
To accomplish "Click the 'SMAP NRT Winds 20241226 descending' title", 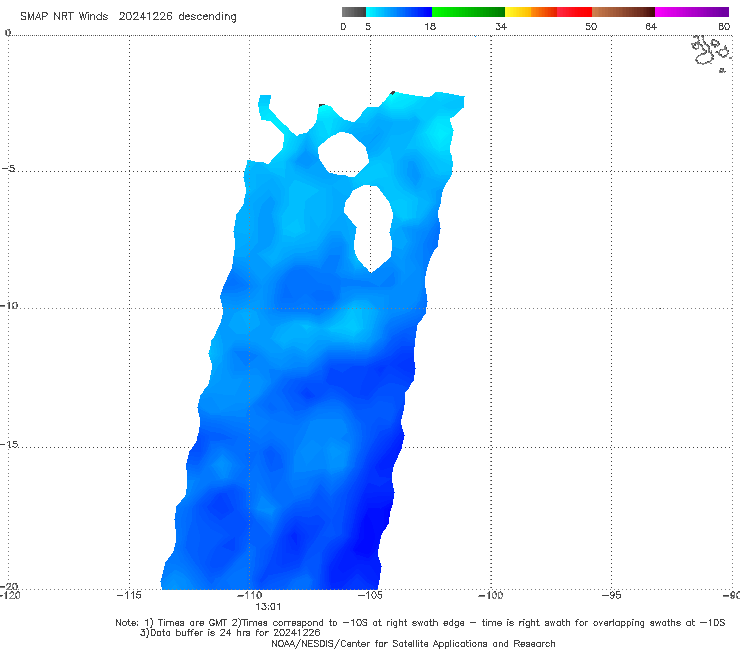I will tap(128, 17).
